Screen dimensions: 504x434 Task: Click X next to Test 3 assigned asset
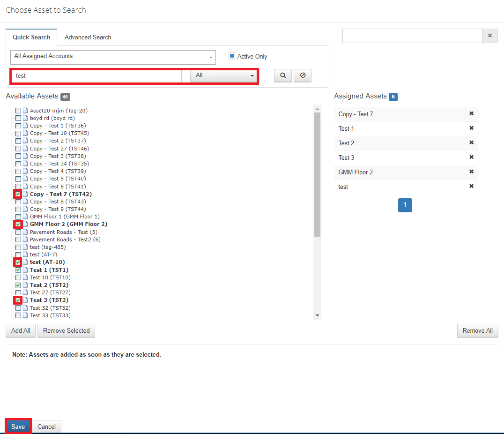pyautogui.click(x=471, y=157)
